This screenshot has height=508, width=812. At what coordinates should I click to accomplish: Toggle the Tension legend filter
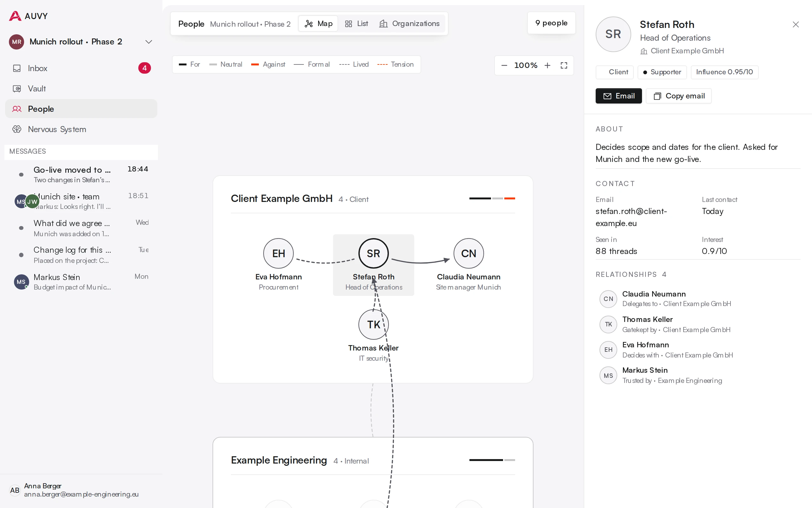point(395,64)
